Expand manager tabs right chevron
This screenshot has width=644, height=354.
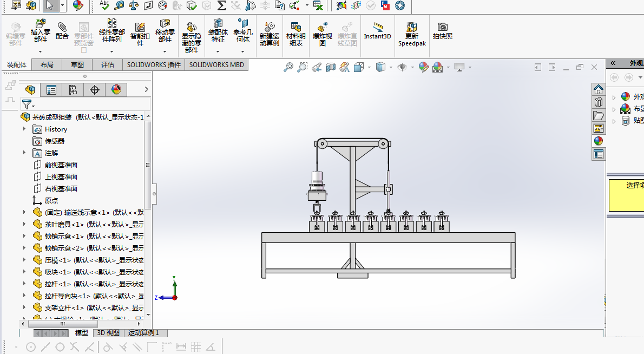[x=146, y=89]
